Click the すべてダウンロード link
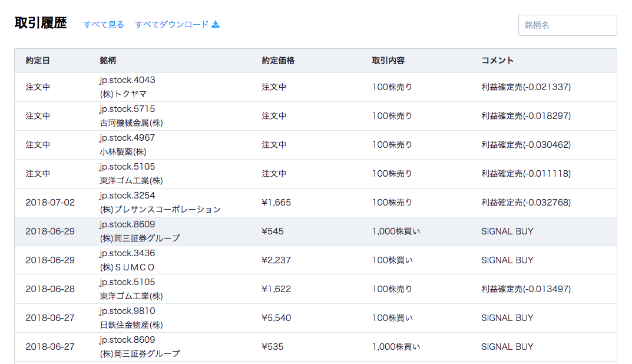This screenshot has width=632, height=364. coord(172,25)
